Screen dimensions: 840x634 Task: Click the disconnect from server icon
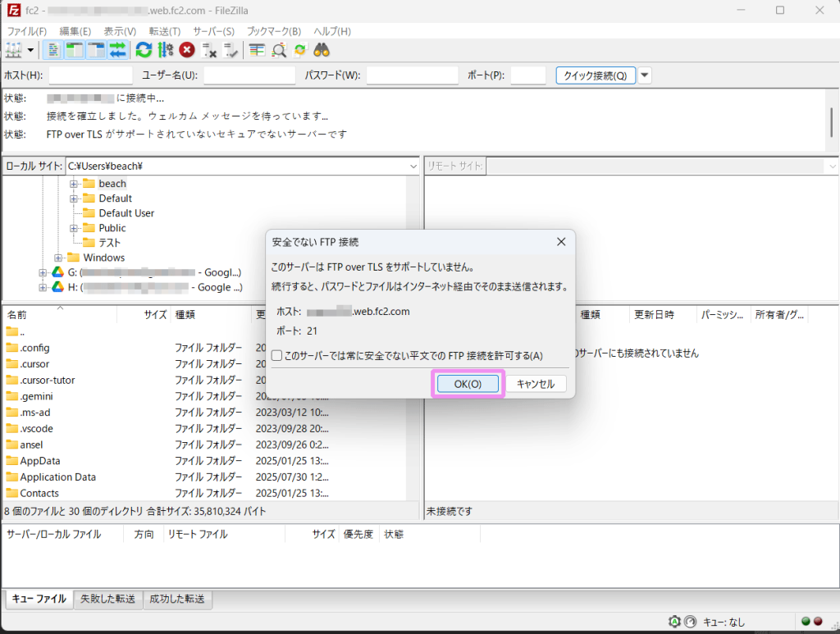pos(209,50)
